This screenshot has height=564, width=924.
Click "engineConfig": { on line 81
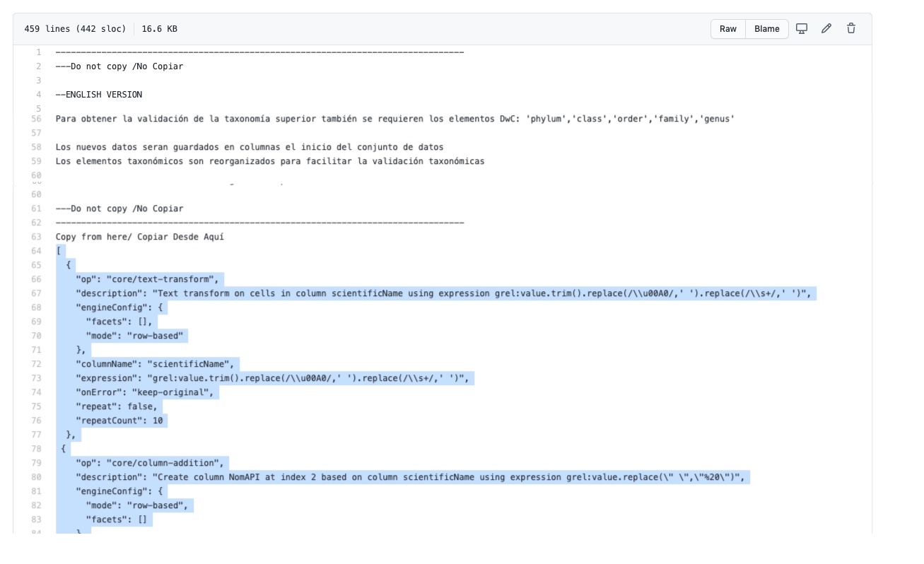[119, 491]
